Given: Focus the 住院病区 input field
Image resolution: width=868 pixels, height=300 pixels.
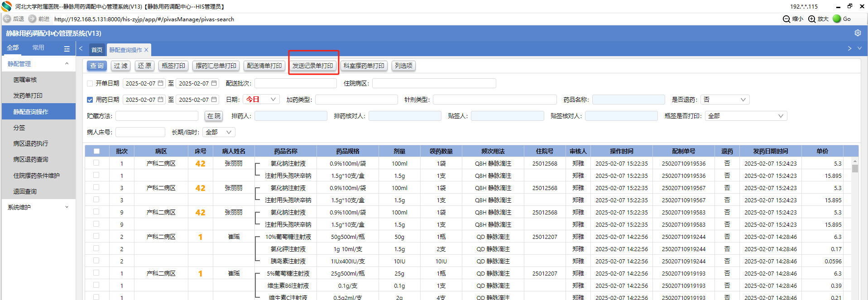Looking at the screenshot, I should coord(434,83).
